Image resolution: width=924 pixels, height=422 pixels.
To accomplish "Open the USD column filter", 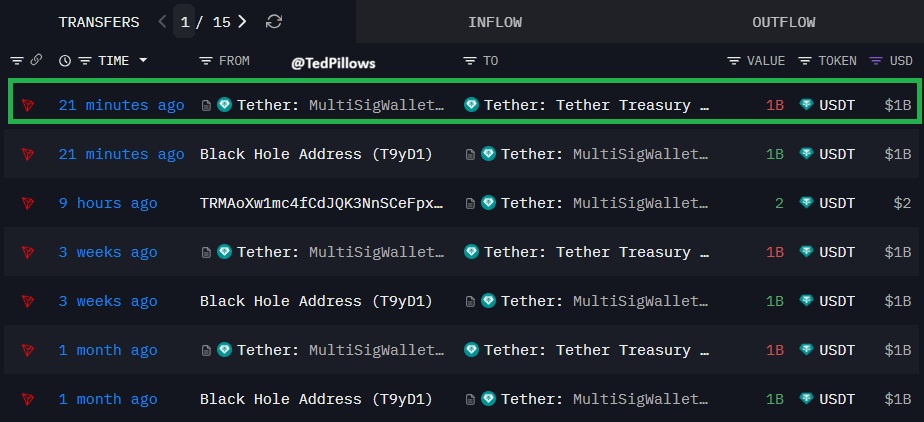I will [876, 60].
